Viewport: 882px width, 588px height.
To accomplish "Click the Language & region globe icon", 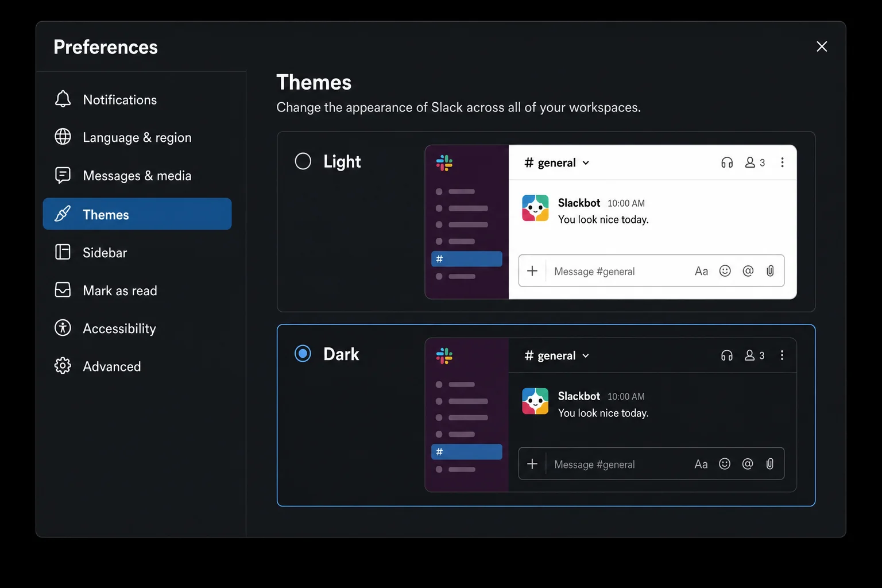I will click(63, 137).
